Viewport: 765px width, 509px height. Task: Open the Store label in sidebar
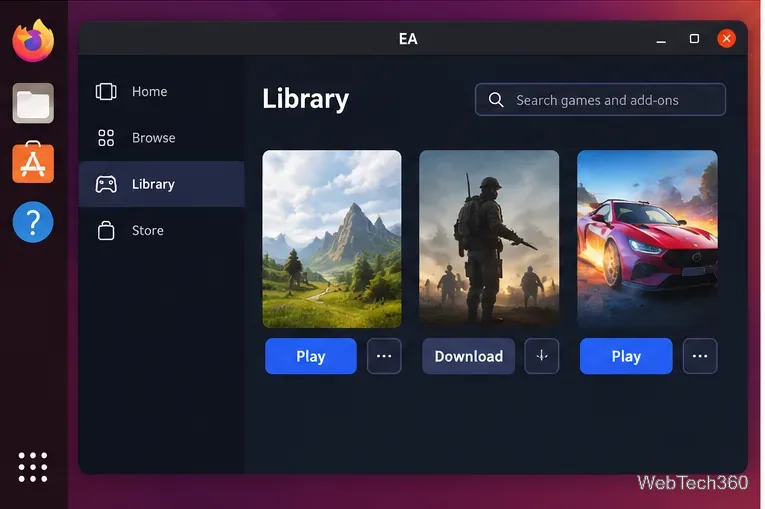point(147,230)
